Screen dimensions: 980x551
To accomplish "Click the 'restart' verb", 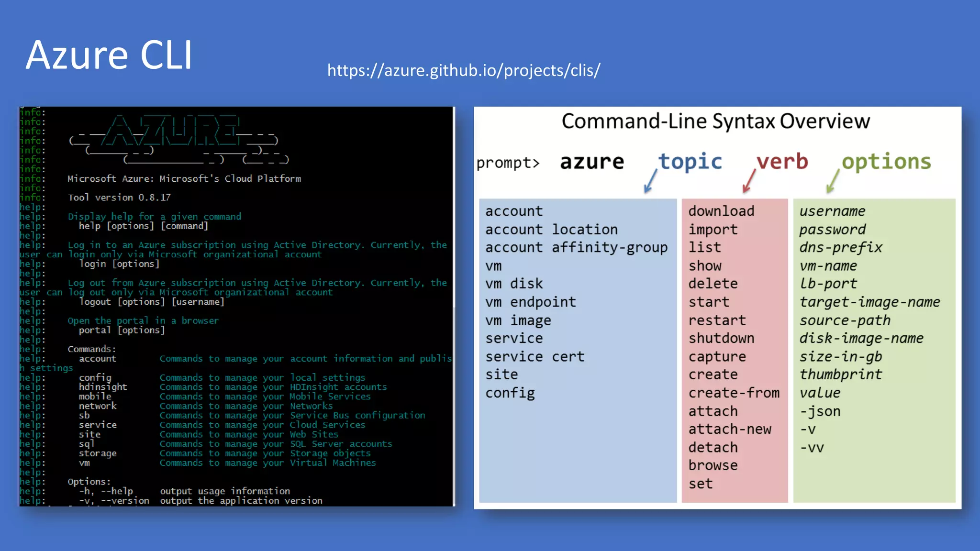I will point(717,320).
